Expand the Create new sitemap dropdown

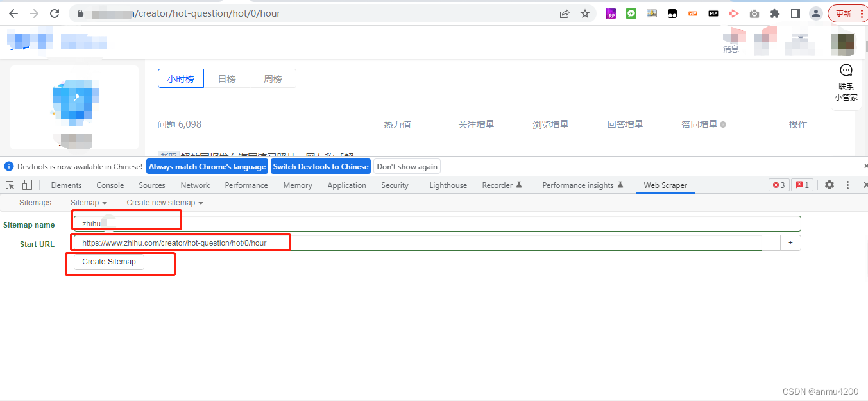point(165,203)
